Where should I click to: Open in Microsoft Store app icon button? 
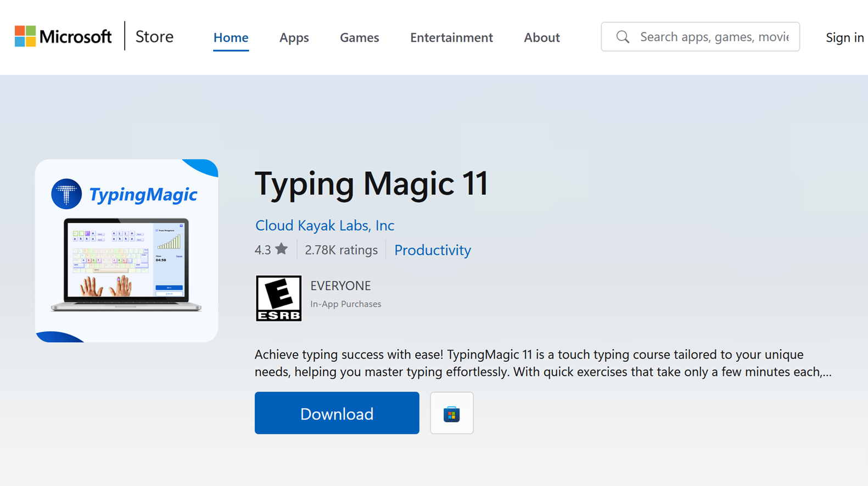[x=451, y=413]
